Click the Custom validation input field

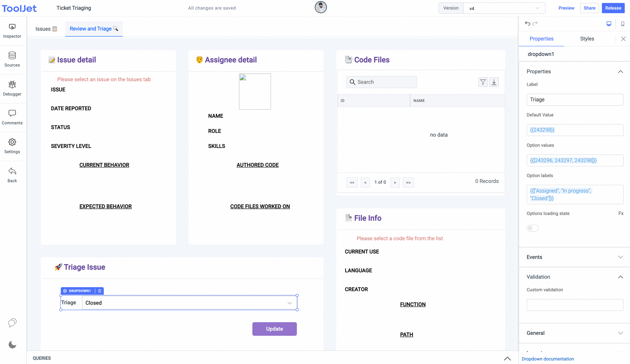[x=575, y=305]
